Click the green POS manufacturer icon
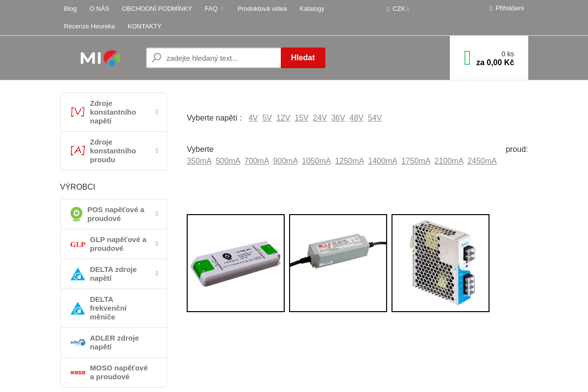588x392 pixels. click(76, 214)
